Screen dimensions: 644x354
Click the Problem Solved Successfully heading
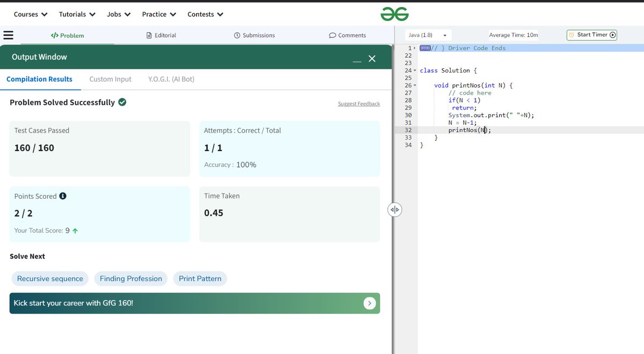point(62,102)
